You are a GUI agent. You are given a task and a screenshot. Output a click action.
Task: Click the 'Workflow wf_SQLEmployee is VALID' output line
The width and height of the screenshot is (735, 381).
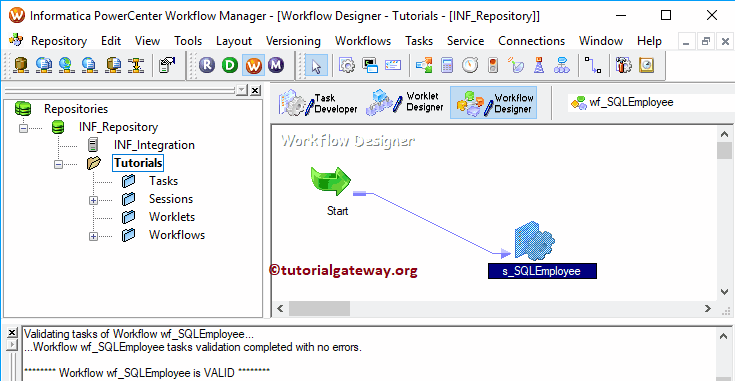click(x=147, y=373)
